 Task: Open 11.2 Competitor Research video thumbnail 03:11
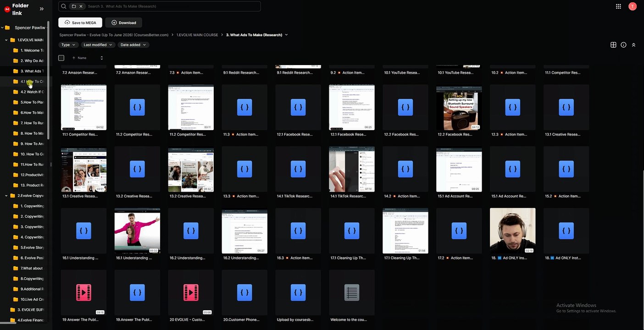click(x=191, y=107)
